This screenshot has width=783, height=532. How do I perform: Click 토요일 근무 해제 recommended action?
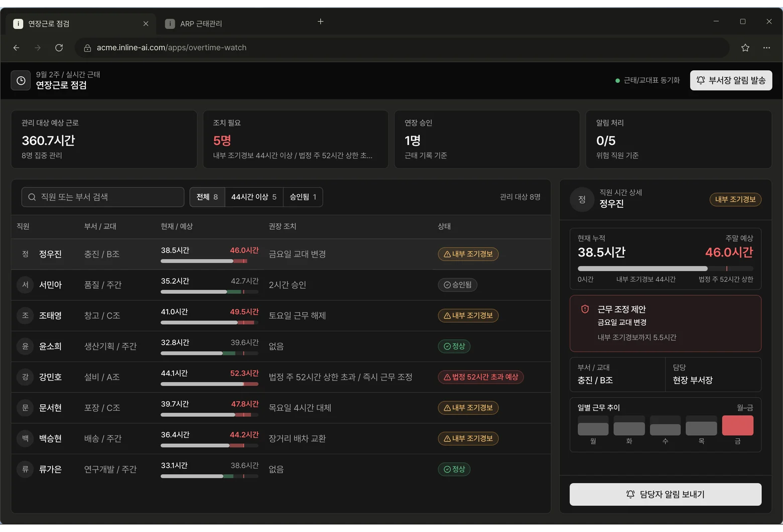click(297, 316)
